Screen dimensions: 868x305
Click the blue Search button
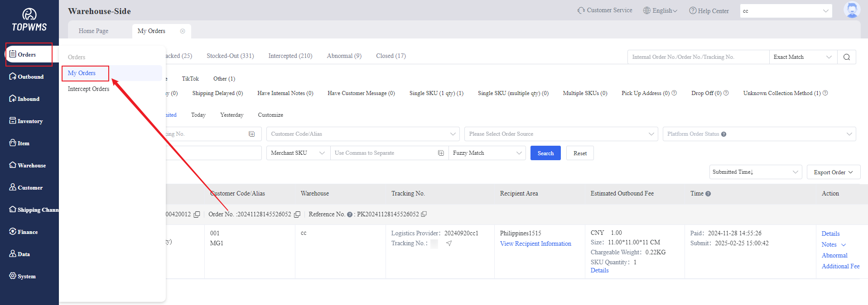545,153
